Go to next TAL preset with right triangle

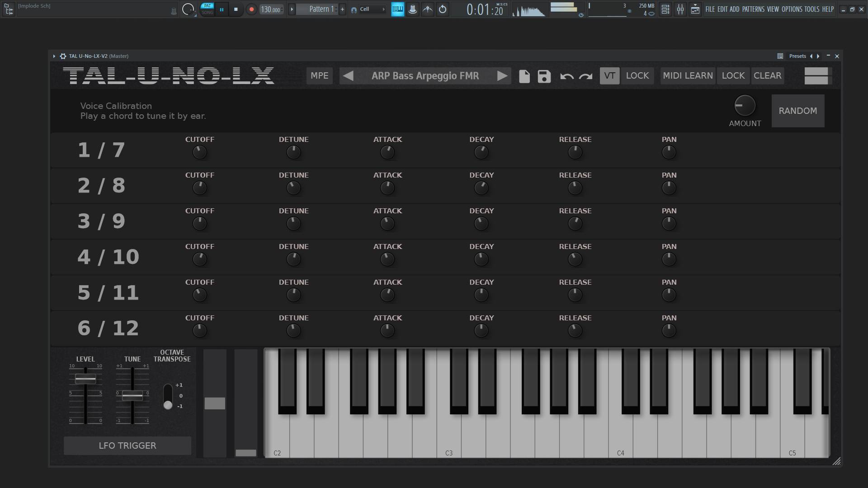pyautogui.click(x=502, y=76)
